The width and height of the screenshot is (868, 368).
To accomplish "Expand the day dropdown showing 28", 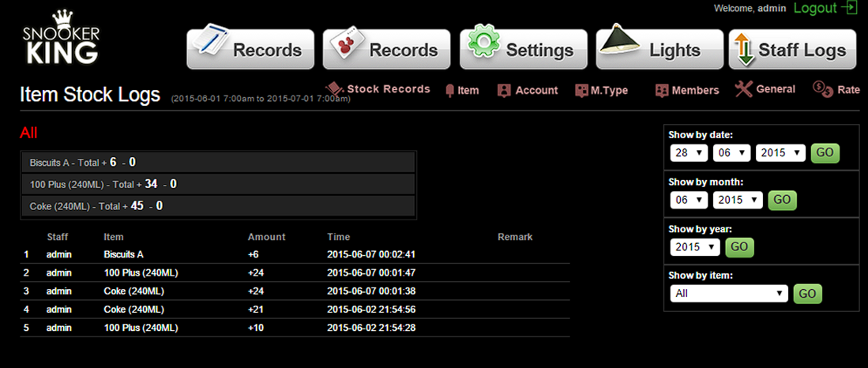I will click(x=688, y=152).
